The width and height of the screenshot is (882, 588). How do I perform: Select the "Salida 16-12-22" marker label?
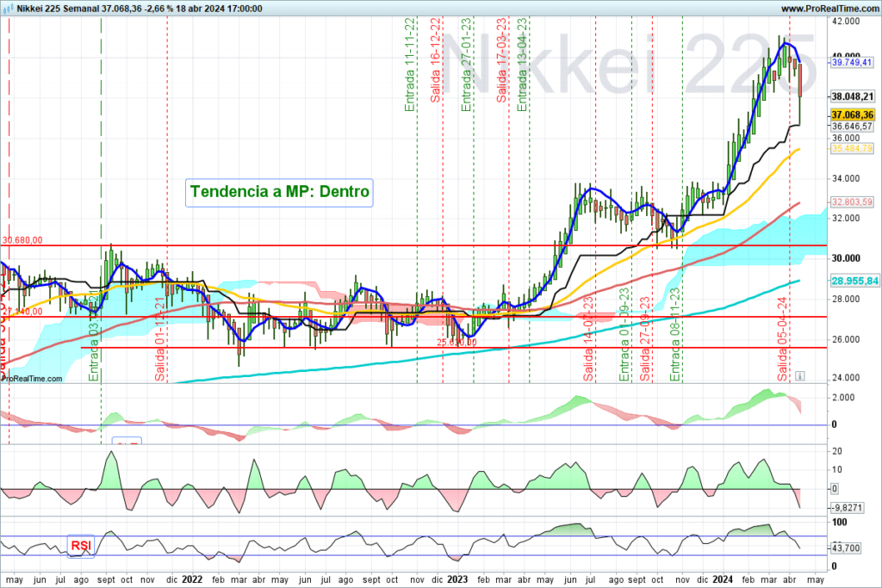point(435,60)
